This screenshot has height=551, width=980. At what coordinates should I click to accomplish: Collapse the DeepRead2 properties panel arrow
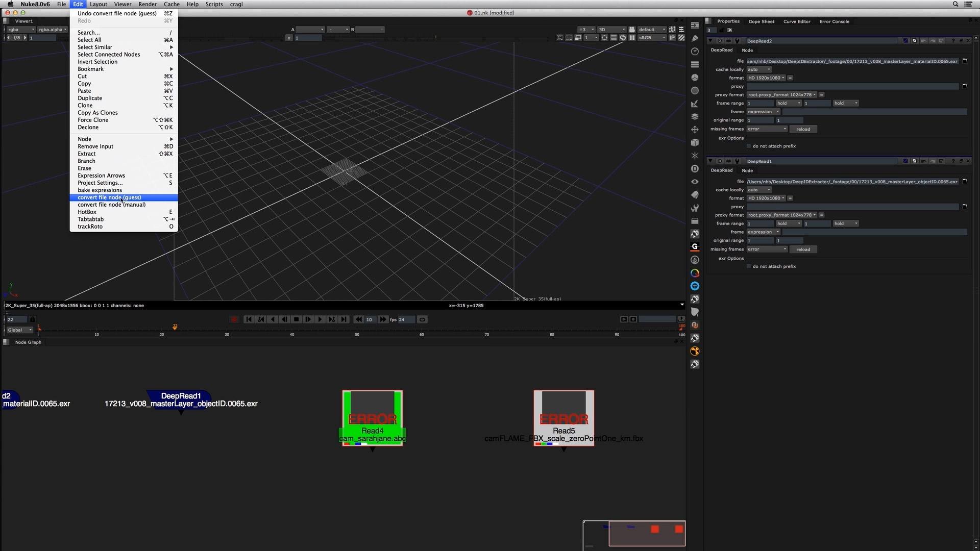(x=710, y=41)
